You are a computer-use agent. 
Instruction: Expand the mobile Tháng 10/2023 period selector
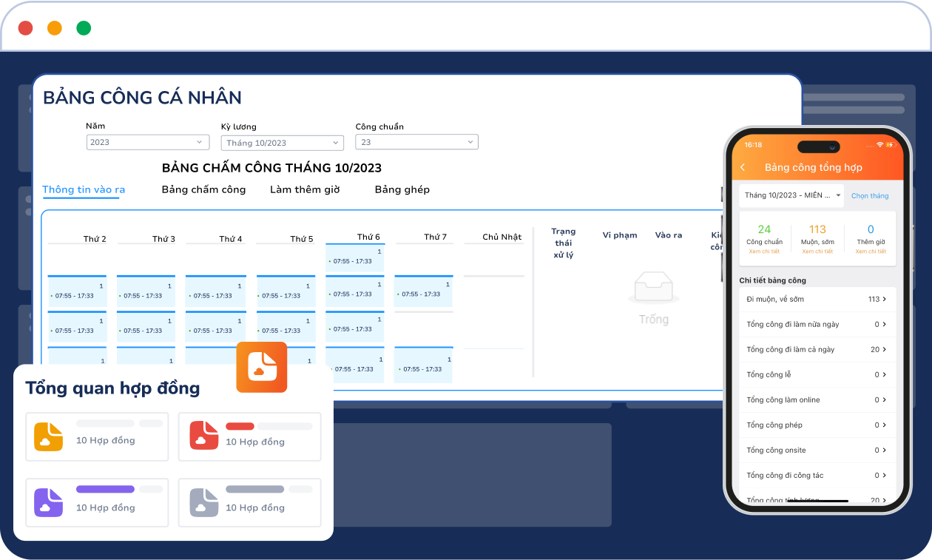point(791,195)
